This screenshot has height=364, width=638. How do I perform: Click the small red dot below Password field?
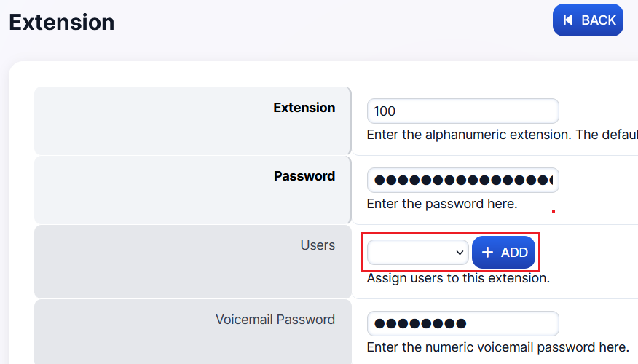(554, 211)
